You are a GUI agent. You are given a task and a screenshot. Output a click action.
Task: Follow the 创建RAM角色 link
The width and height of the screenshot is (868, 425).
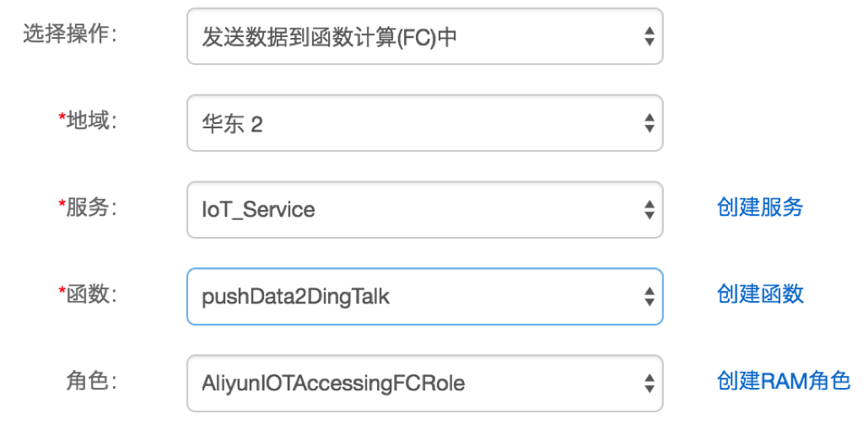(x=783, y=381)
